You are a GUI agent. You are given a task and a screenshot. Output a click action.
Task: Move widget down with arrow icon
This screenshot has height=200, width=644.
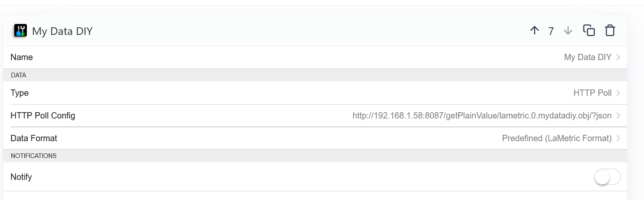point(568,31)
